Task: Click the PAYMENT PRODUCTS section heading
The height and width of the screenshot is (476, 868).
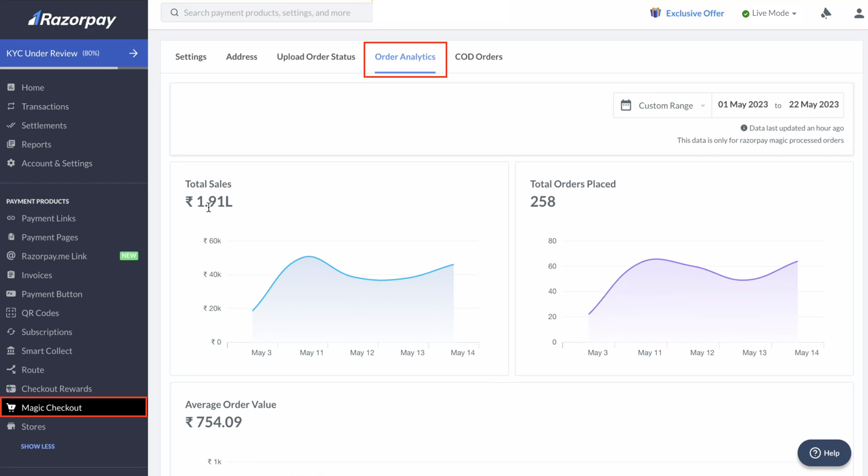Action: click(x=37, y=201)
